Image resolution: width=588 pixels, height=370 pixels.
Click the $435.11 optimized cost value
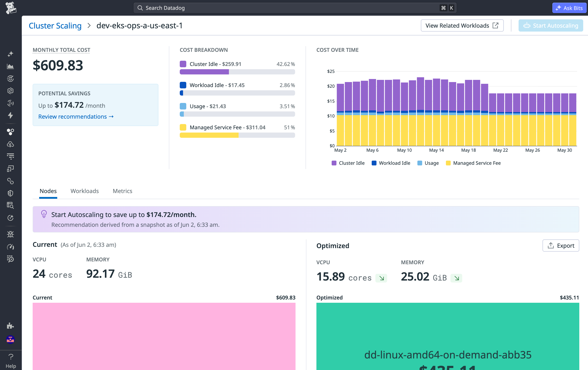click(569, 298)
